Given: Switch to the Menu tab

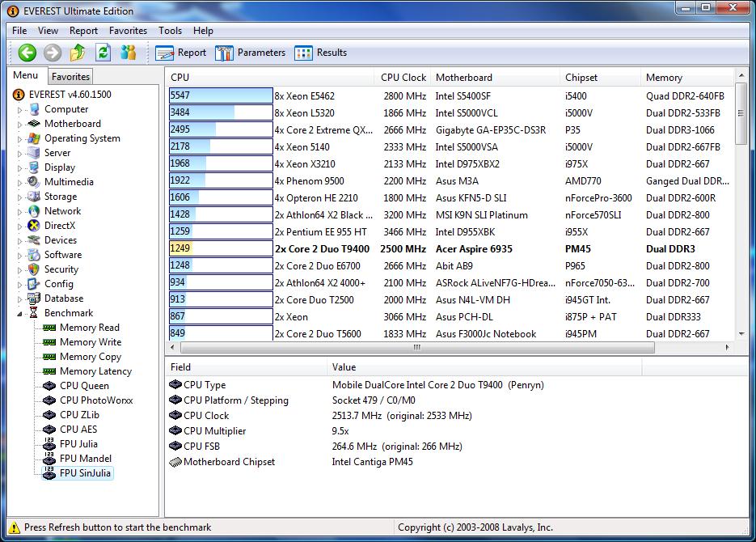Looking at the screenshot, I should pos(26,75).
